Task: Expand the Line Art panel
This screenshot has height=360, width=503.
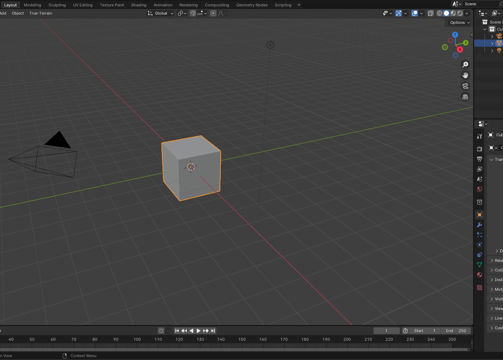Action: [492, 318]
